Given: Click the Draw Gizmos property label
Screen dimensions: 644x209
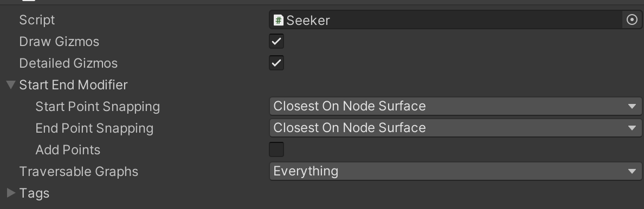Looking at the screenshot, I should coord(59,42).
